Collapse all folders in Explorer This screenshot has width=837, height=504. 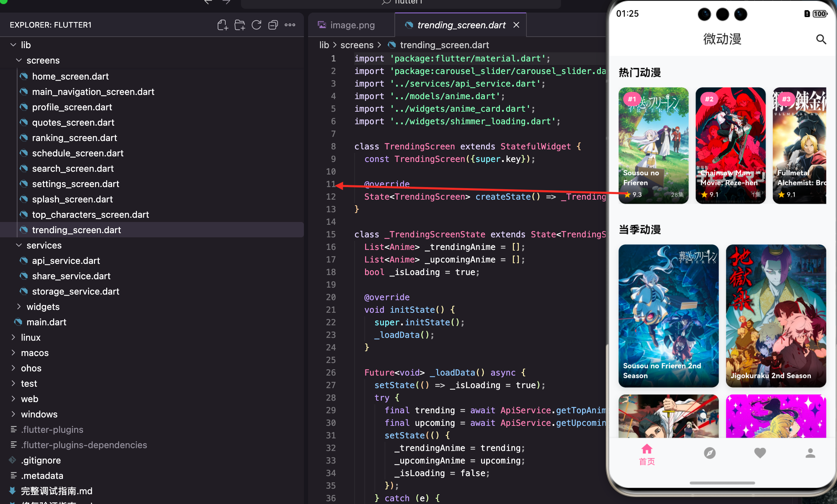click(273, 25)
